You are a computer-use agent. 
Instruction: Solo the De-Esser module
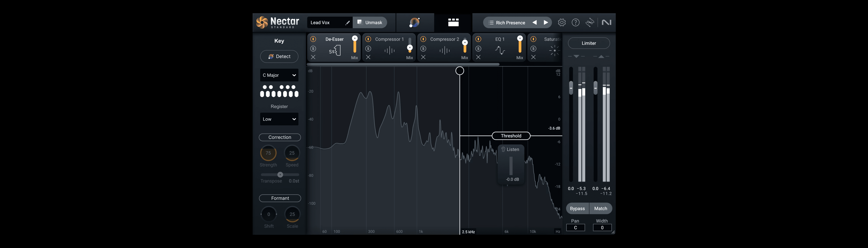pos(313,49)
